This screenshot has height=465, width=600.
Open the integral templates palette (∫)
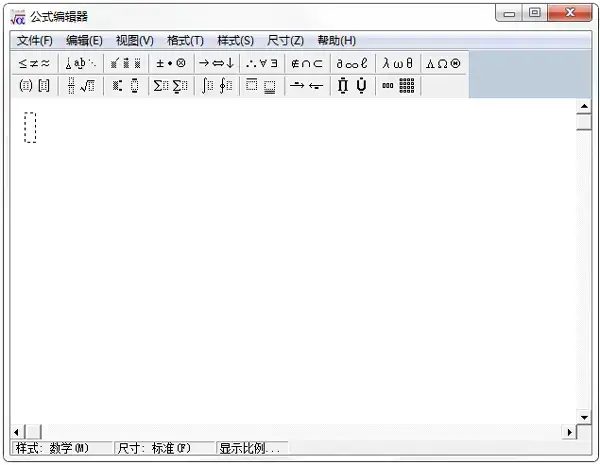pyautogui.click(x=217, y=86)
